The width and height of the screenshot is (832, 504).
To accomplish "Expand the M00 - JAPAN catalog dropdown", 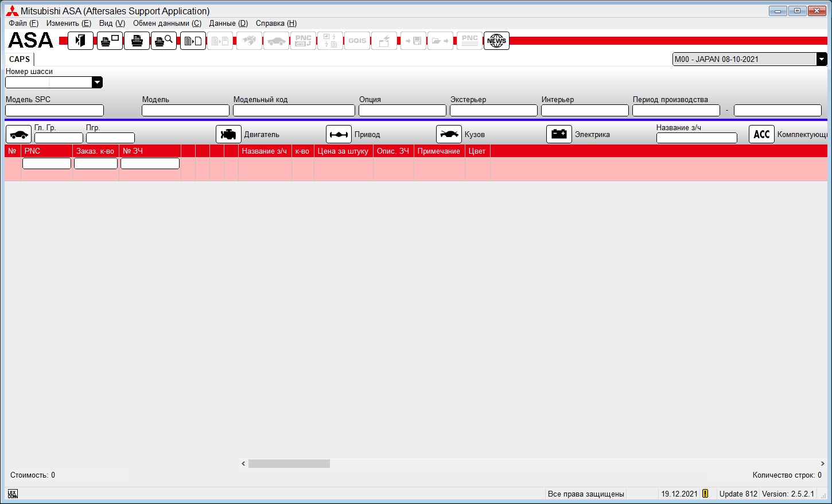I will click(822, 59).
